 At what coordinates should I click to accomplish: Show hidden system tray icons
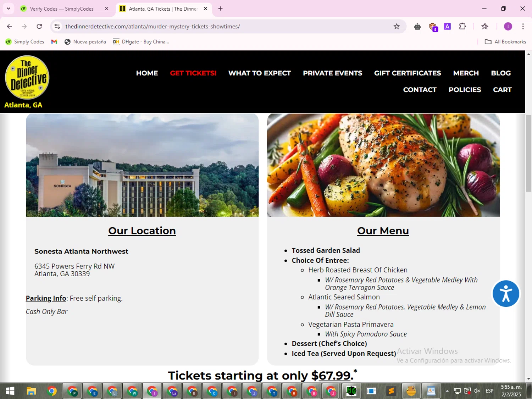pos(447,391)
